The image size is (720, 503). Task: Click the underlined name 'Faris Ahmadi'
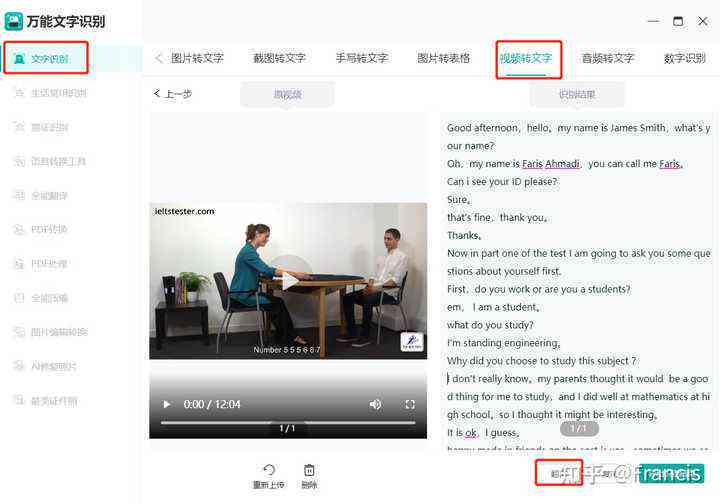pyautogui.click(x=551, y=164)
